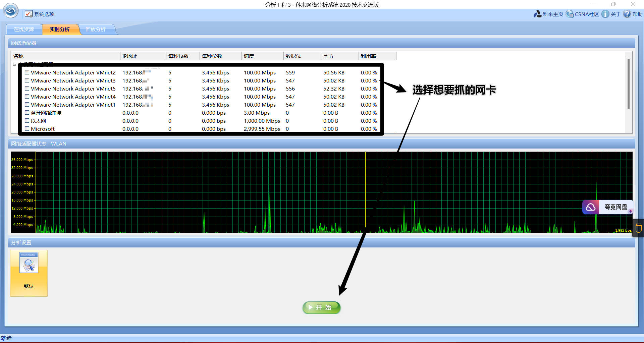Screen dimensions: 644x343
Task: Click the 帮助 help icon
Action: point(627,14)
